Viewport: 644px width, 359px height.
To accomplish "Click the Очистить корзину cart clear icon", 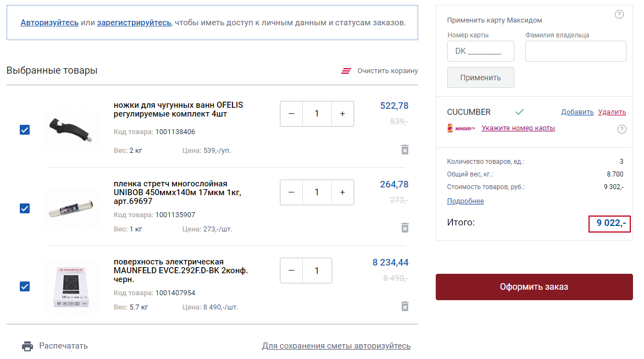I will (x=346, y=71).
